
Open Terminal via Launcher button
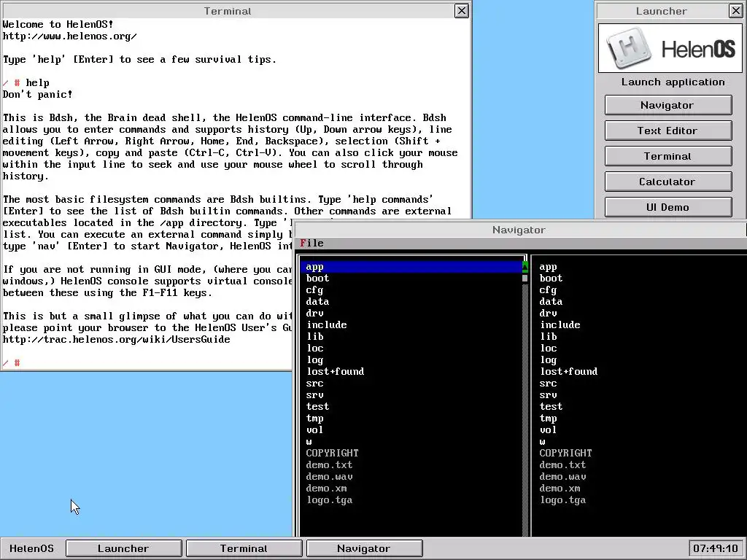[668, 156]
